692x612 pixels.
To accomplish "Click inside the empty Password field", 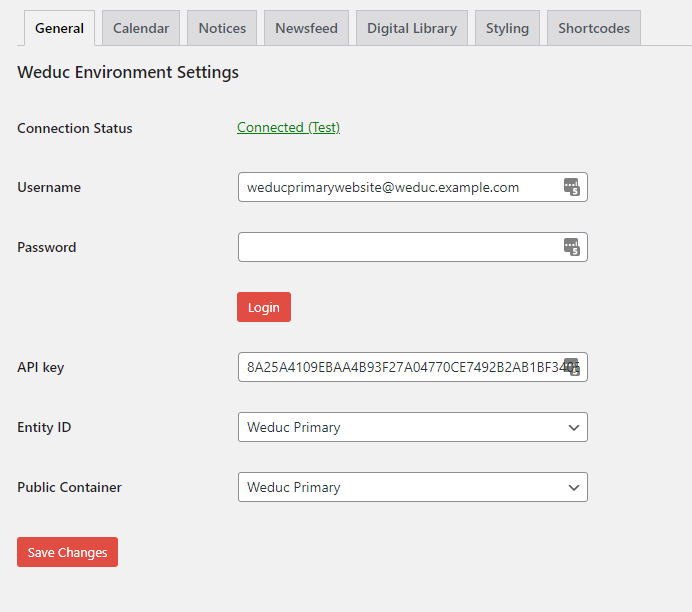I will [x=395, y=247].
